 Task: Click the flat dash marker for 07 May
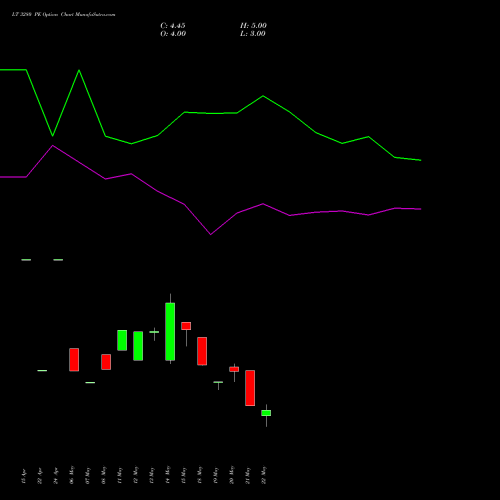coord(90,383)
